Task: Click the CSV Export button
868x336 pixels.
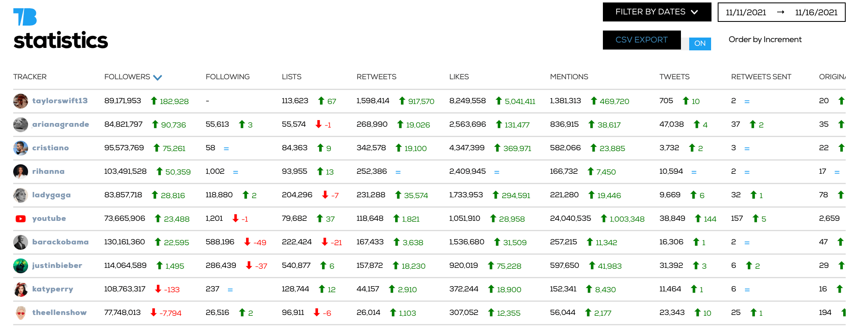Action: tap(642, 40)
